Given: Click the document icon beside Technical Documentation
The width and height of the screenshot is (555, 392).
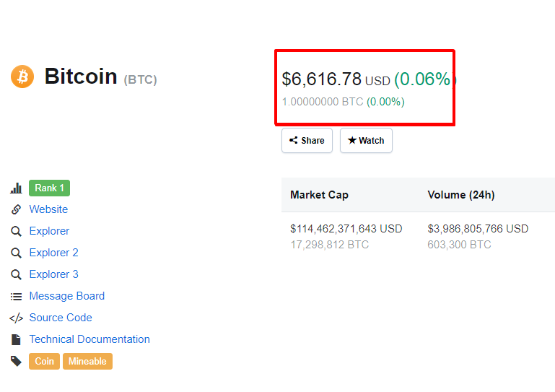Looking at the screenshot, I should click(16, 339).
